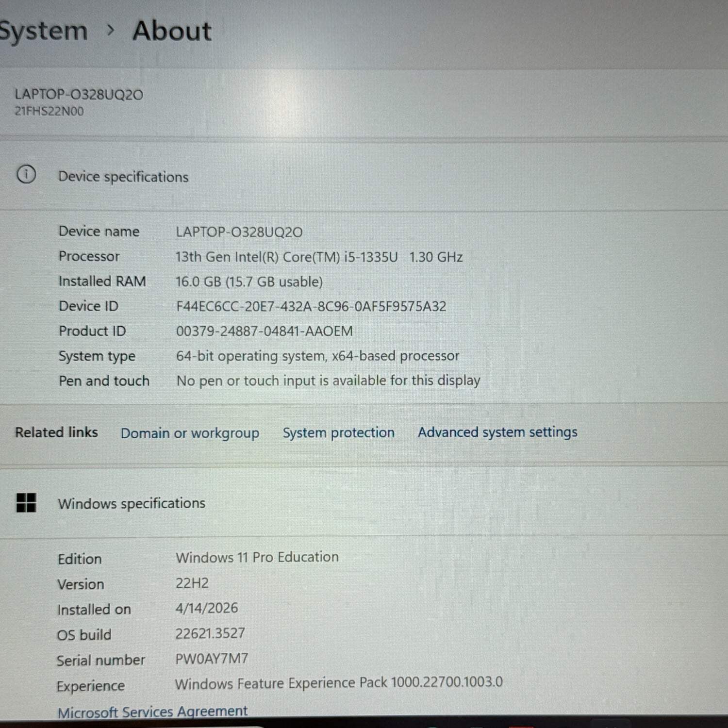Open the Microsoft Services Agreement link
The height and width of the screenshot is (728, 728).
[152, 711]
